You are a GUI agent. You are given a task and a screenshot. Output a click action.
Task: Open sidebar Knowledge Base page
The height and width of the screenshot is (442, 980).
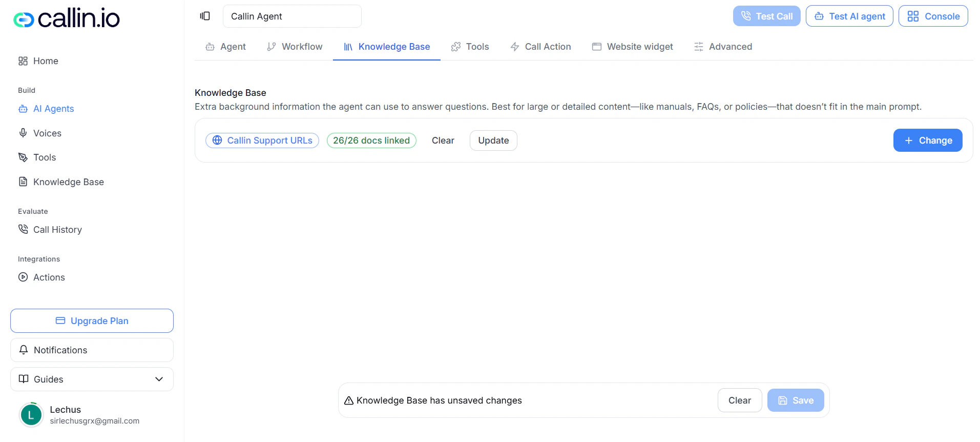pyautogui.click(x=61, y=182)
